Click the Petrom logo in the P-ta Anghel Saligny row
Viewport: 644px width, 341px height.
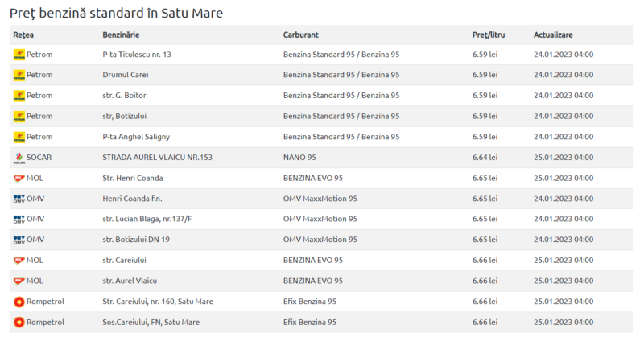[19, 137]
